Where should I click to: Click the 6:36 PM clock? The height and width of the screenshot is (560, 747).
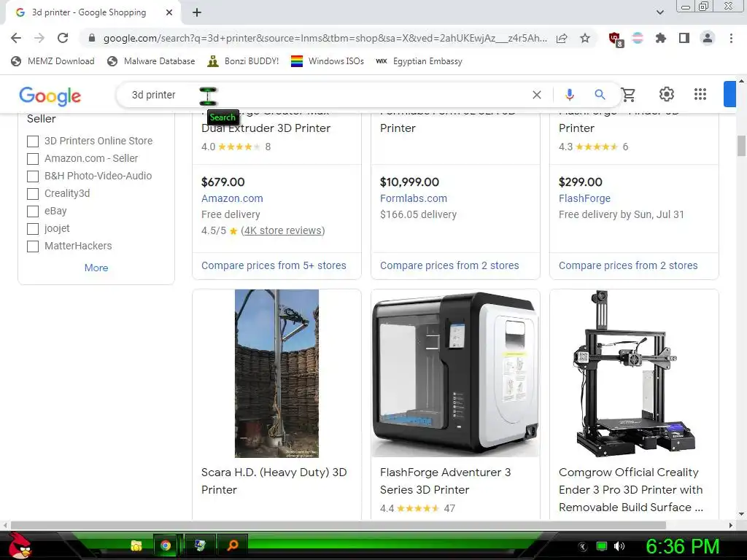pos(682,546)
